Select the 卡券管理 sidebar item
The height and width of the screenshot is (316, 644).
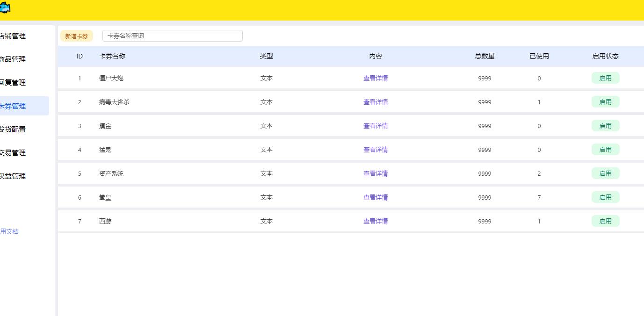pyautogui.click(x=13, y=106)
